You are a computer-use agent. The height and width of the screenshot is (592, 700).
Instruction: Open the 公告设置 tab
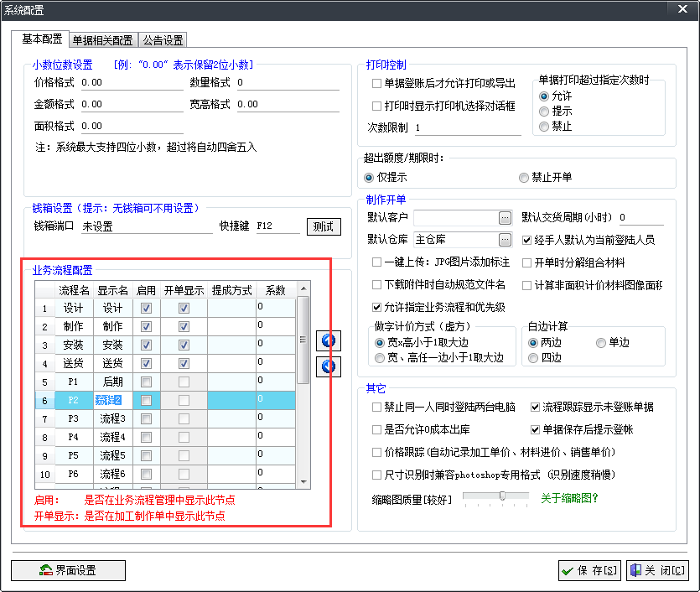tap(163, 40)
